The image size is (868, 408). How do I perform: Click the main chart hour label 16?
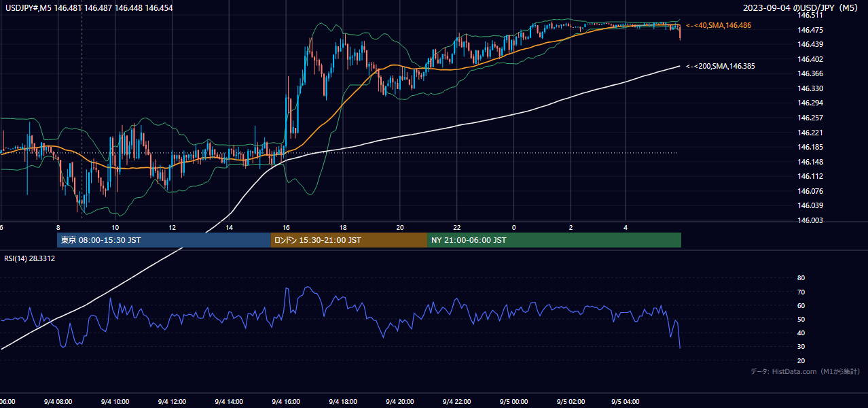(x=287, y=227)
